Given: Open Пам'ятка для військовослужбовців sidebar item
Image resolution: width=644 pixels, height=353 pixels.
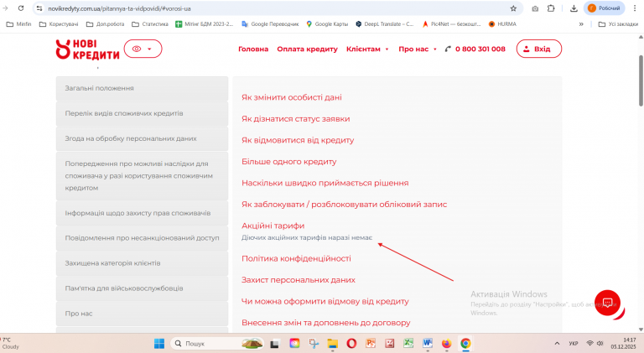Looking at the screenshot, I should tap(142, 288).
